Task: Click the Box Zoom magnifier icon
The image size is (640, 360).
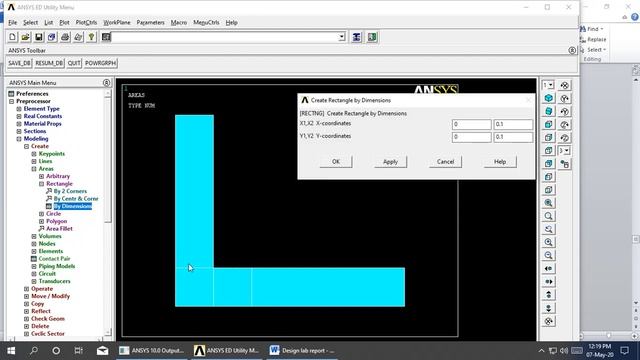Action: pos(549,216)
